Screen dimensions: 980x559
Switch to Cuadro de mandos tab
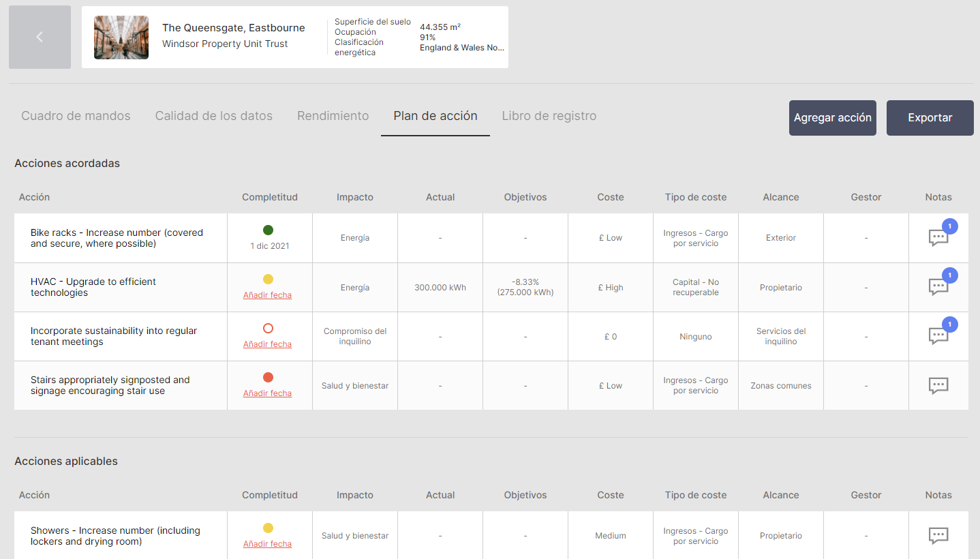click(x=76, y=116)
